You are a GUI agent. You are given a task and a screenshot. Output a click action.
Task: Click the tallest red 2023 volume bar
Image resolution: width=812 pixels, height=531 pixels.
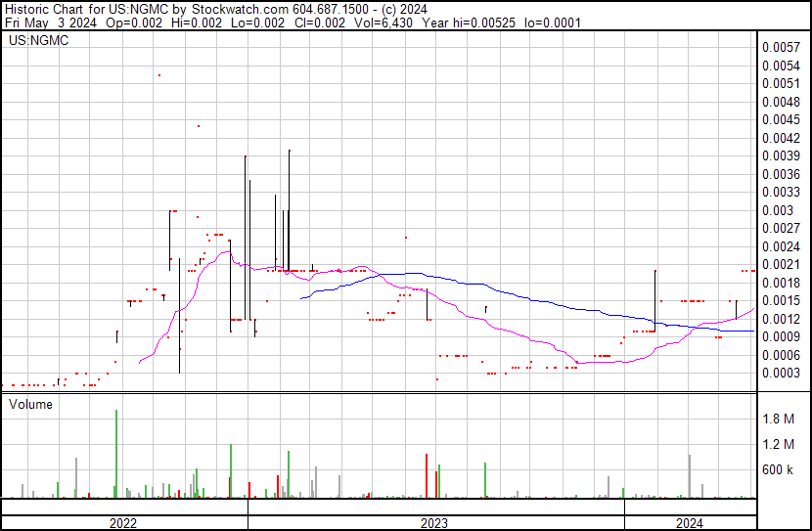point(427,476)
